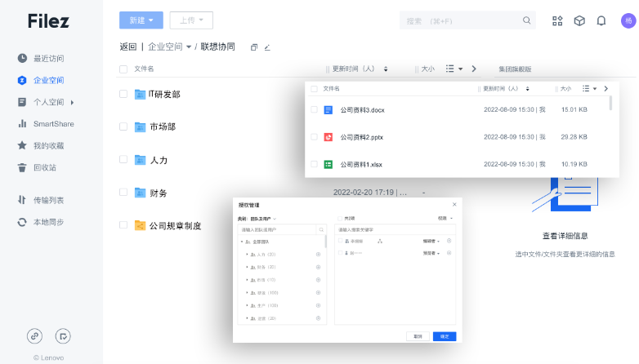Open the 权限 dropdown in dialog header
This screenshot has width=639, height=364.
coord(445,218)
